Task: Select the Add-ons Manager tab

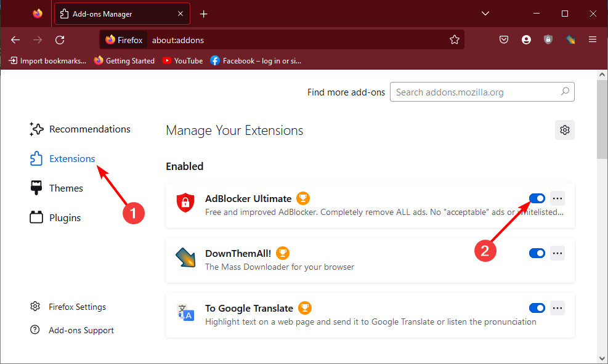Action: (x=122, y=14)
